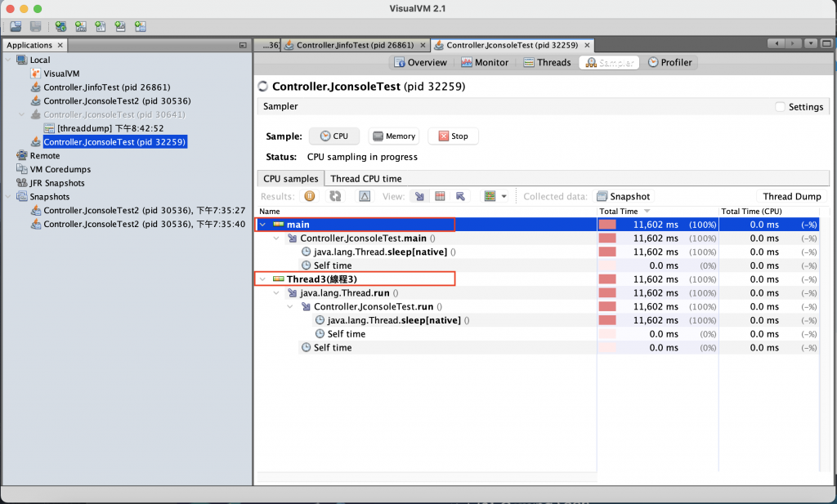This screenshot has width=837, height=504.
Task: Switch to the Profiler tab
Action: pyautogui.click(x=670, y=62)
